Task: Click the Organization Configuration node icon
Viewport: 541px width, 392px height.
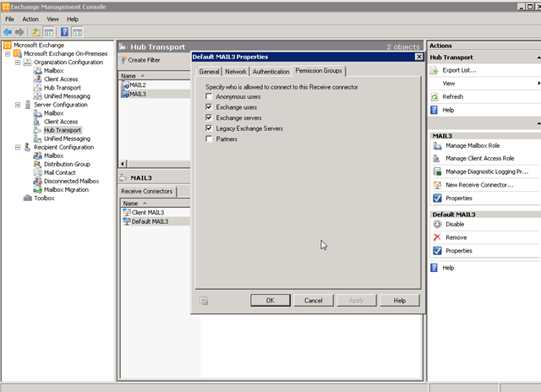Action: 27,63
